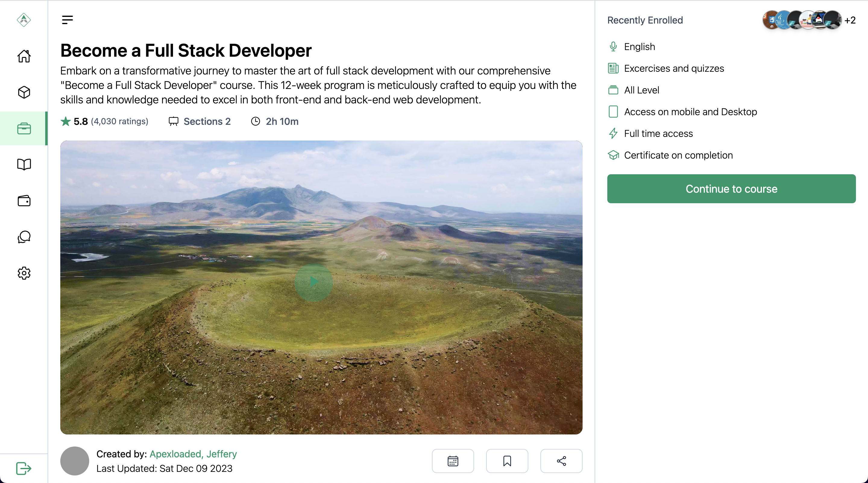Image resolution: width=868 pixels, height=483 pixels.
Task: Toggle the hamburger menu at top
Action: (68, 20)
